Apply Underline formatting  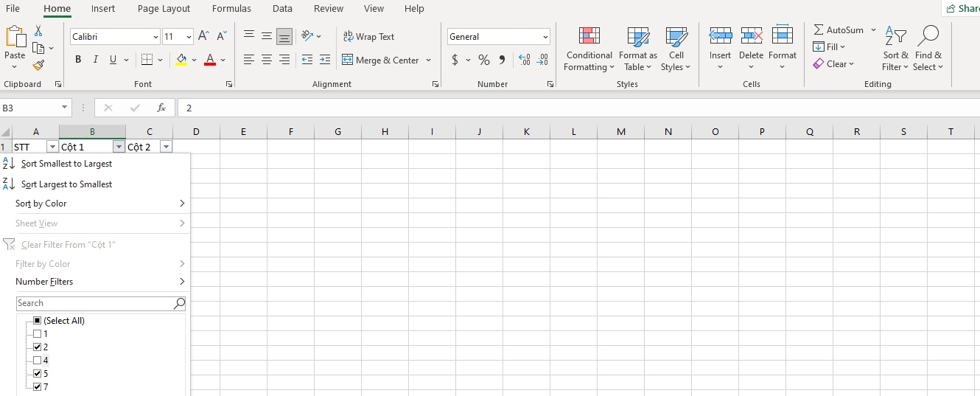pyautogui.click(x=113, y=60)
